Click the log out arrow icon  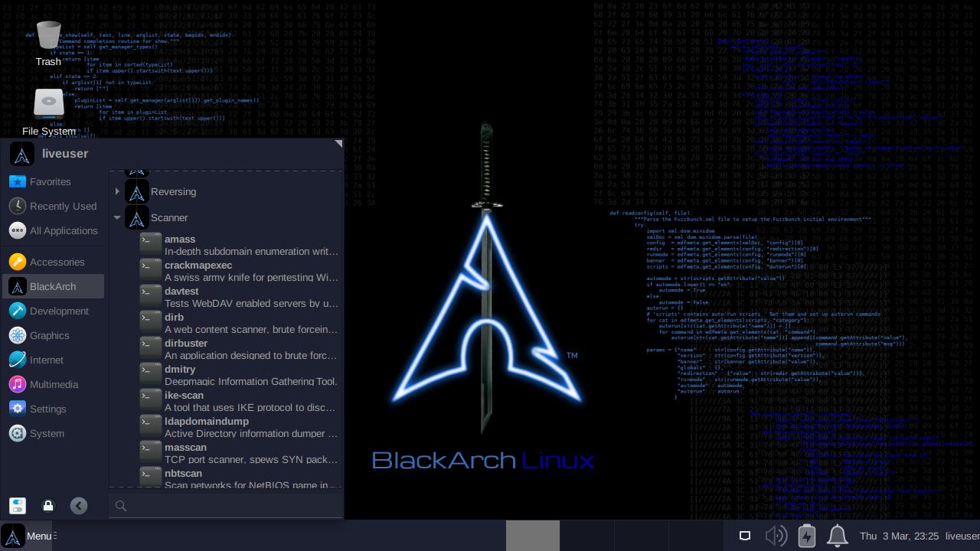click(79, 505)
